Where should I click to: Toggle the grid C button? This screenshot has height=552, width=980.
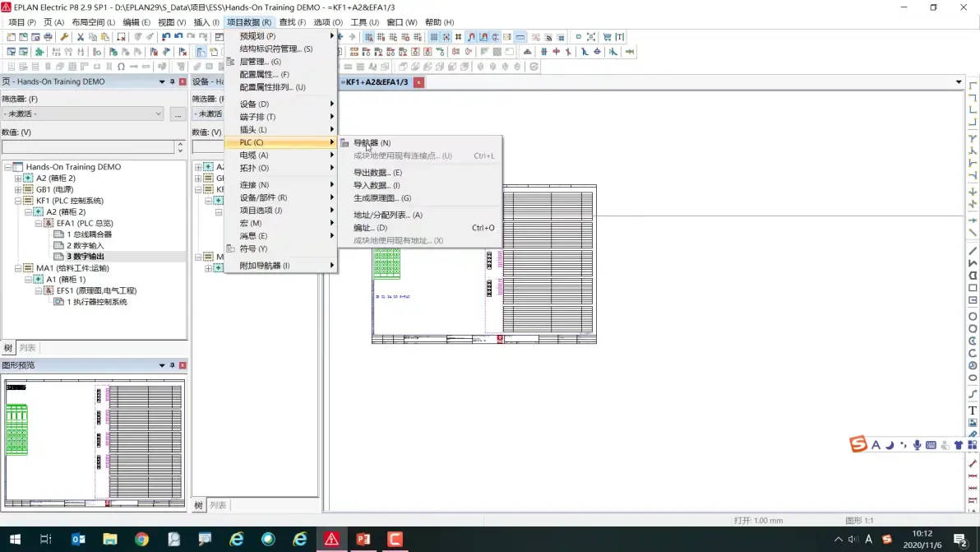tap(393, 37)
